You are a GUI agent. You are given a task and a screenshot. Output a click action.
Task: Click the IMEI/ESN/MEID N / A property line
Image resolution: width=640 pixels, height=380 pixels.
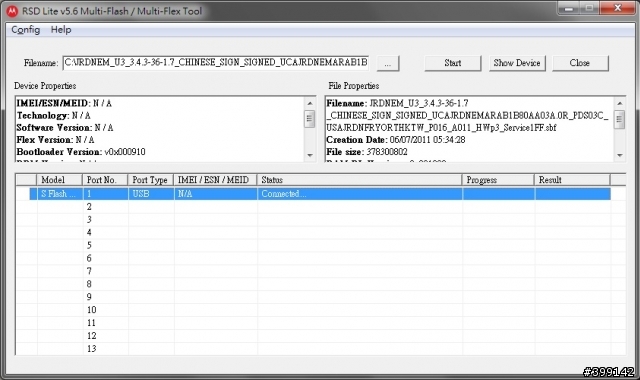point(64,103)
